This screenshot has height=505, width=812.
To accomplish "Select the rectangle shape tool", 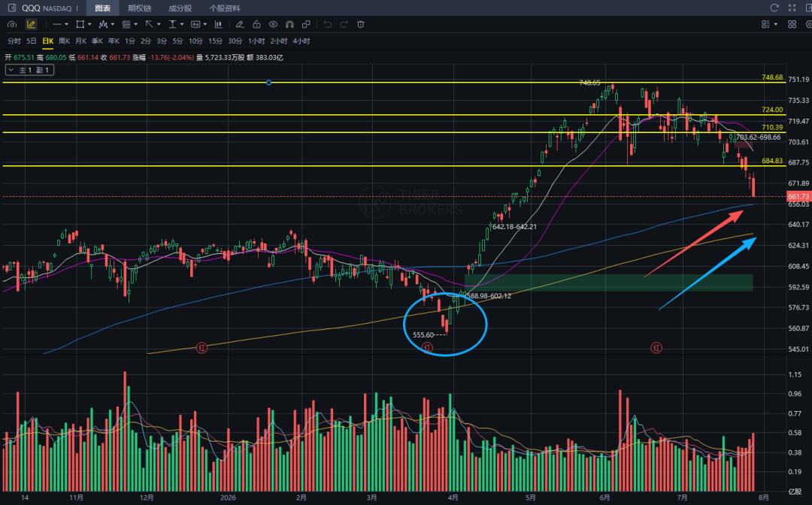I will (x=80, y=24).
